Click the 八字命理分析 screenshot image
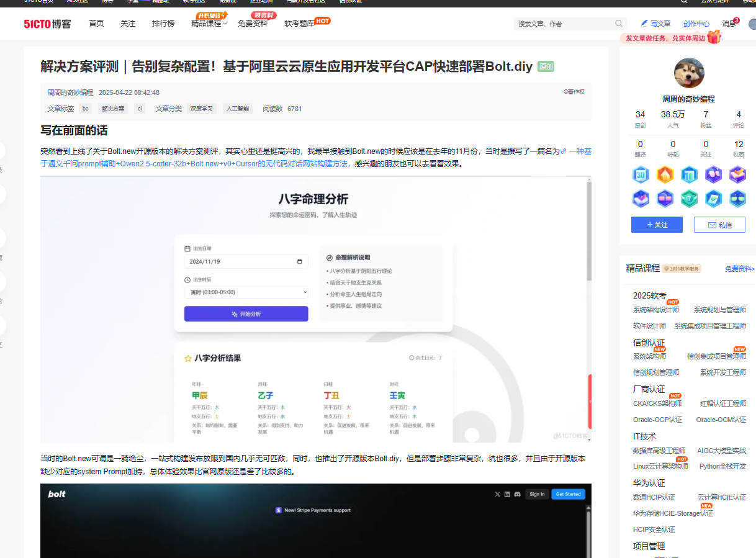The height and width of the screenshot is (558, 756). click(316, 310)
